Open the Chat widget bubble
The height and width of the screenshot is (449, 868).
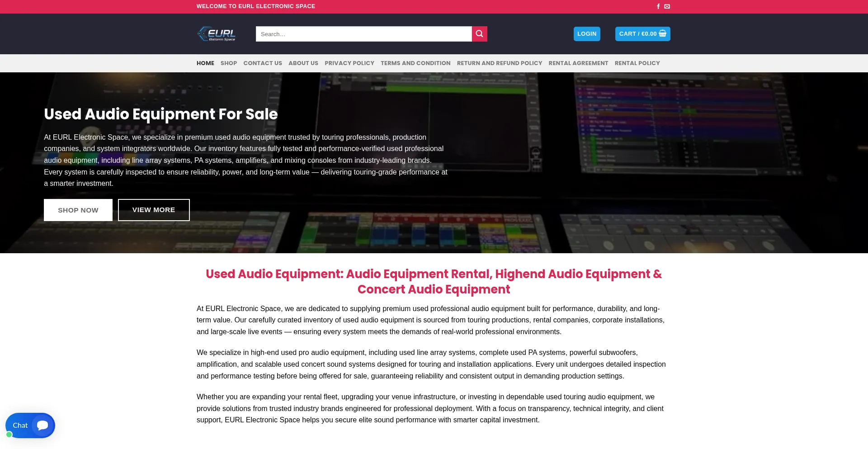pyautogui.click(x=30, y=425)
